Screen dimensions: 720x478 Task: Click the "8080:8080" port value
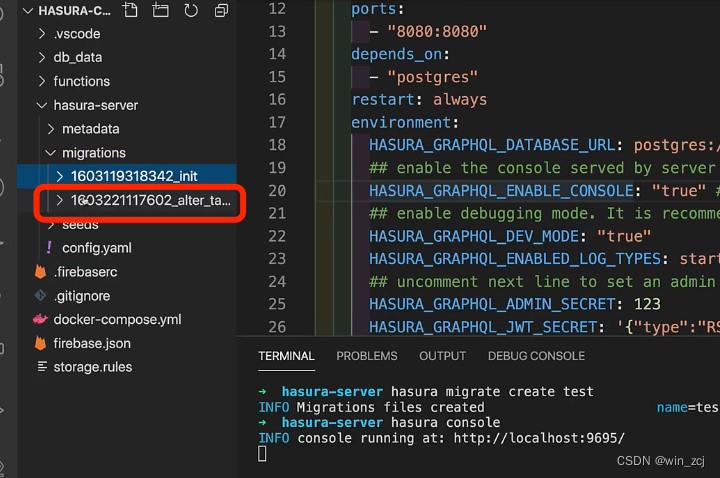pos(437,32)
